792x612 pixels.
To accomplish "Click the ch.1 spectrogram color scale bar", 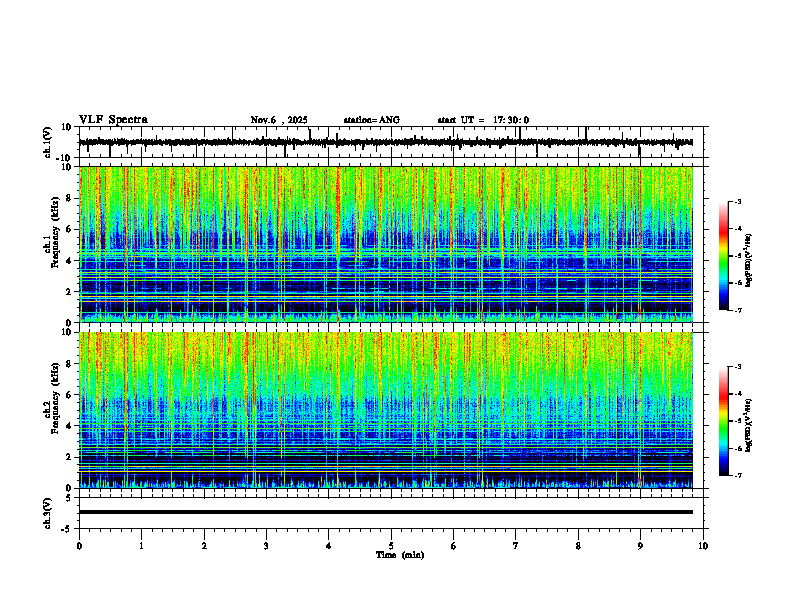I will tap(723, 256).
